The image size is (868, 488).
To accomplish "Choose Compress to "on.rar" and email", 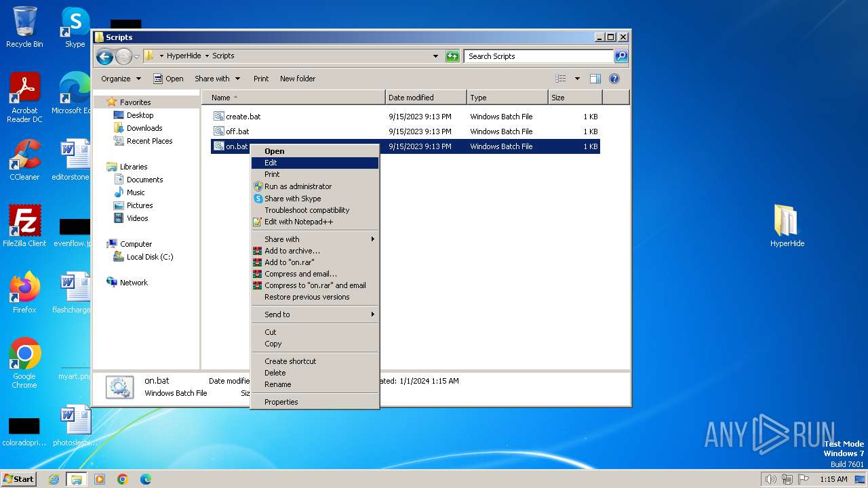I will pyautogui.click(x=315, y=285).
